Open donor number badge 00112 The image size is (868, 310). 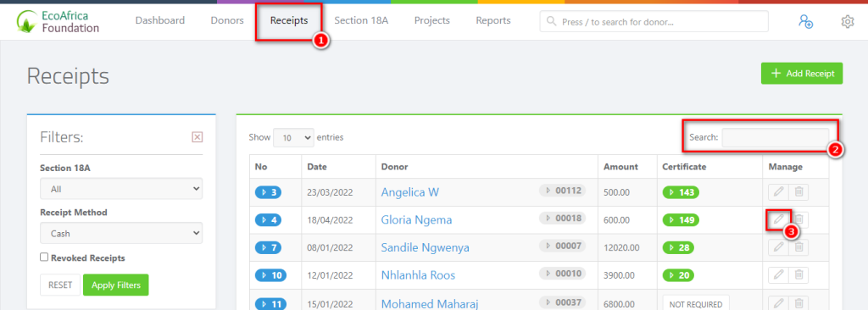pos(563,191)
